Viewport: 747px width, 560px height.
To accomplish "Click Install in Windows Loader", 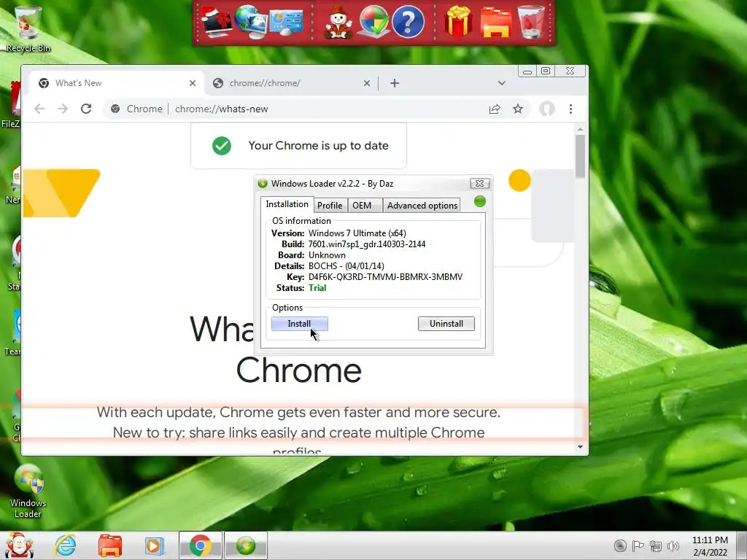I will pyautogui.click(x=299, y=324).
